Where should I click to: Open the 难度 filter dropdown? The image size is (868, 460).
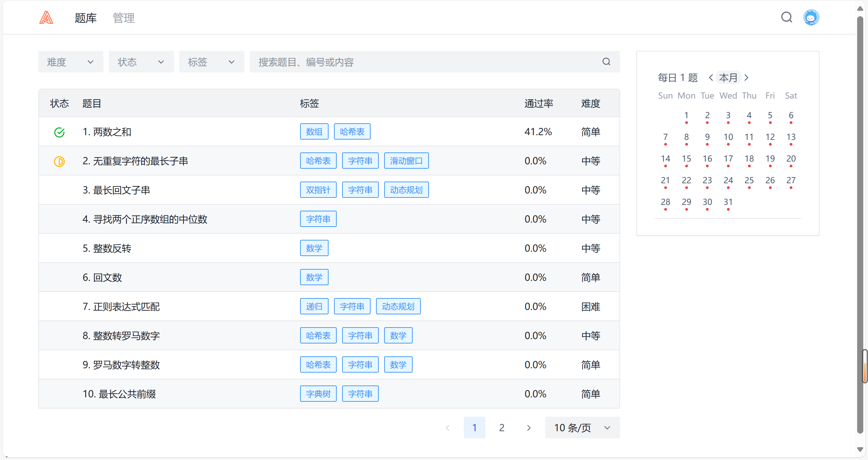(x=71, y=62)
